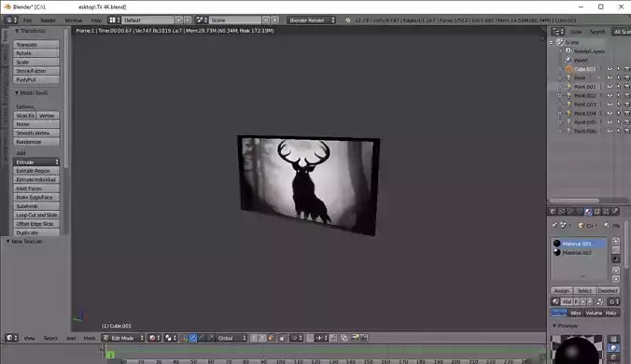Open the pivot point selector in the viewport header

[171, 338]
